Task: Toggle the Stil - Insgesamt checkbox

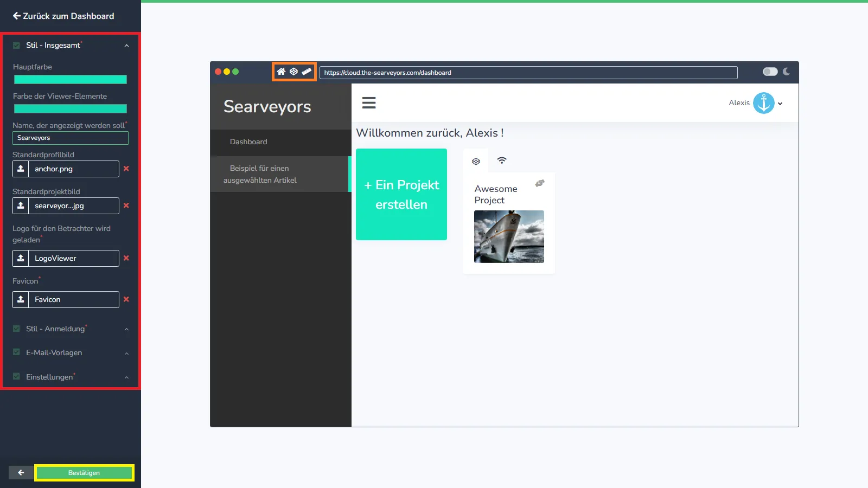Action: click(x=16, y=46)
